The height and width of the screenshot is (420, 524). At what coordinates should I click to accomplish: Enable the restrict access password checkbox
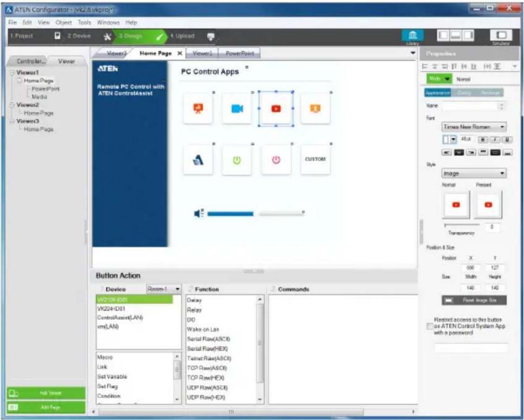[x=430, y=326]
